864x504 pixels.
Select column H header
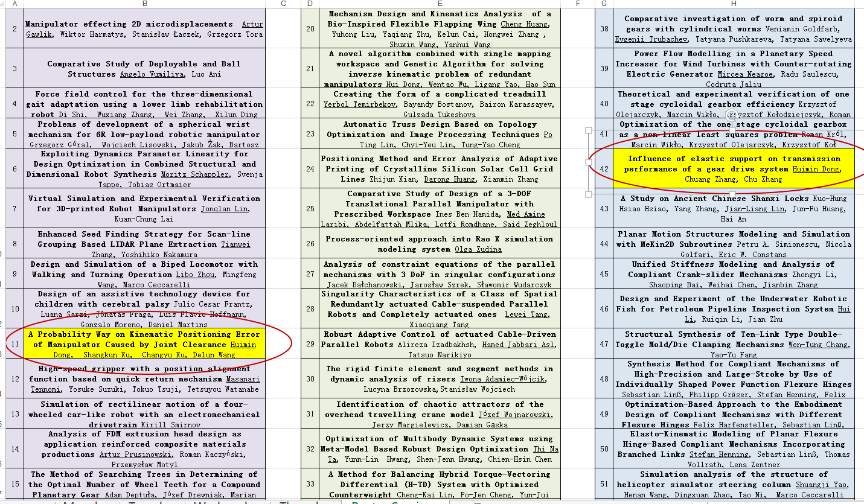(x=734, y=4)
